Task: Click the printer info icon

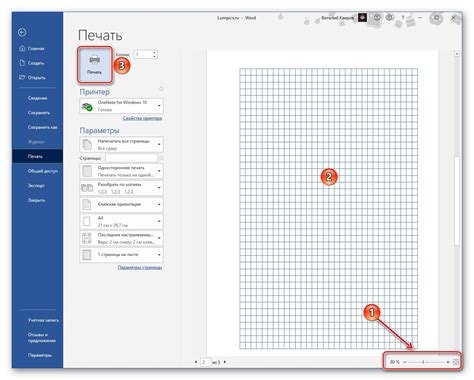Action: coord(161,89)
